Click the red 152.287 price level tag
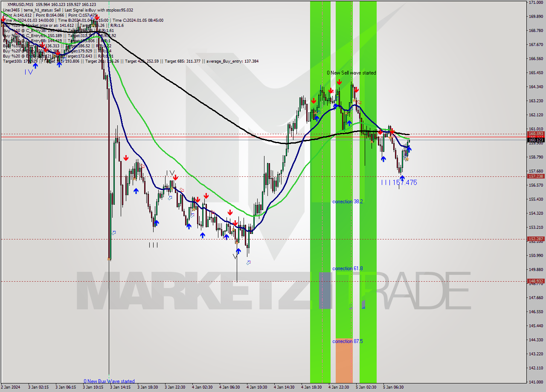Screen dimensions: 546x392 tap(536, 239)
